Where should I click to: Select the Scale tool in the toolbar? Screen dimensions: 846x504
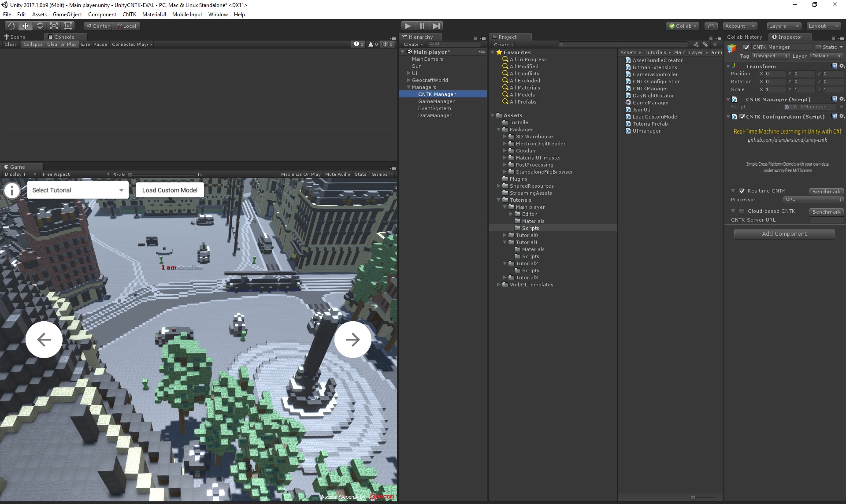tap(54, 26)
